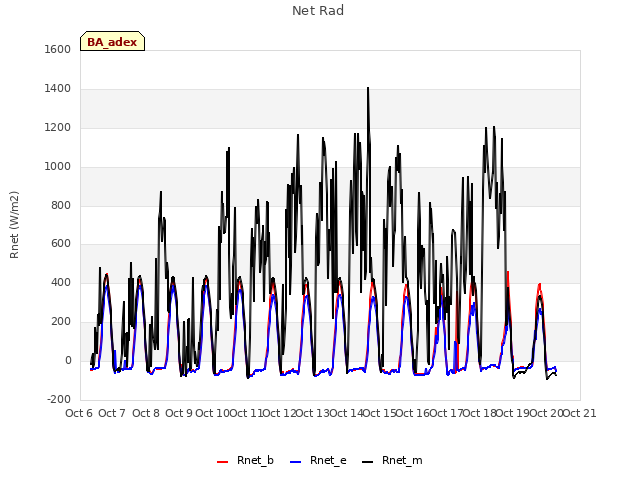Click the Oct 21 x-axis label

pyautogui.click(x=579, y=413)
